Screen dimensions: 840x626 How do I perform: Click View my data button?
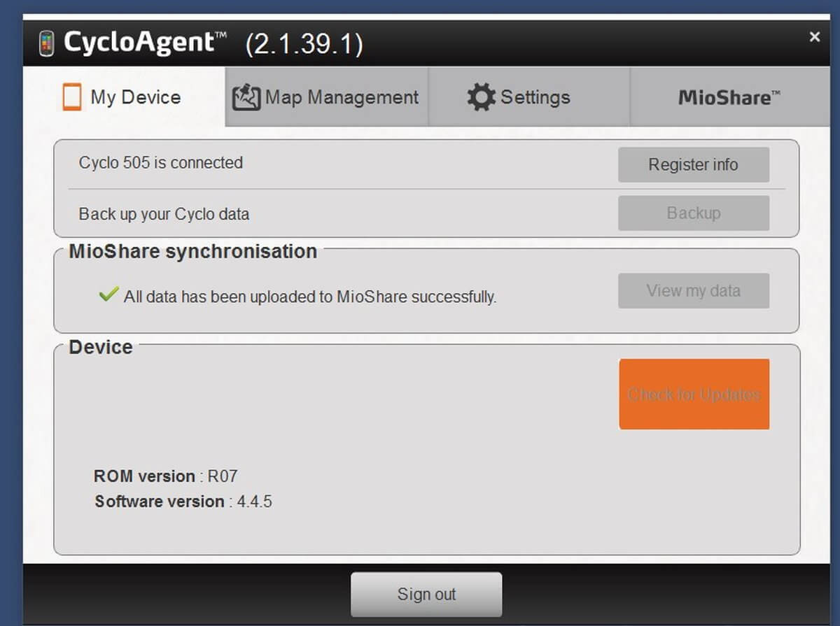pos(693,290)
